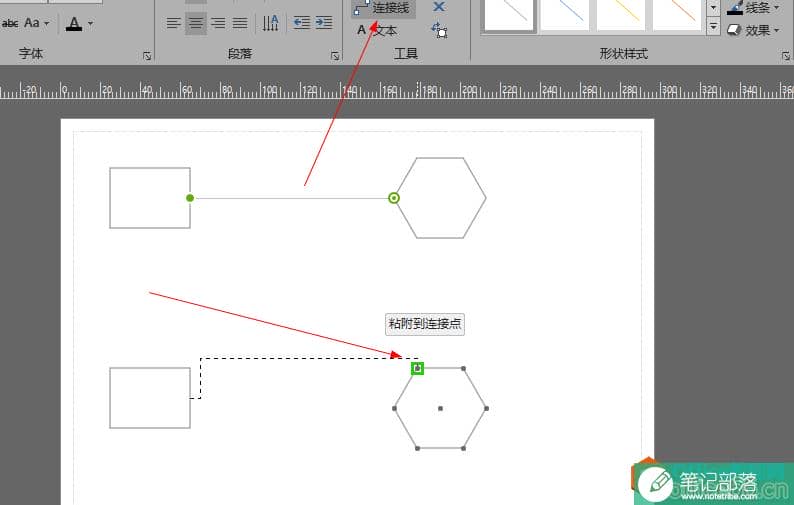Select the text block rotate tool
The image size is (794, 505).
click(439, 30)
